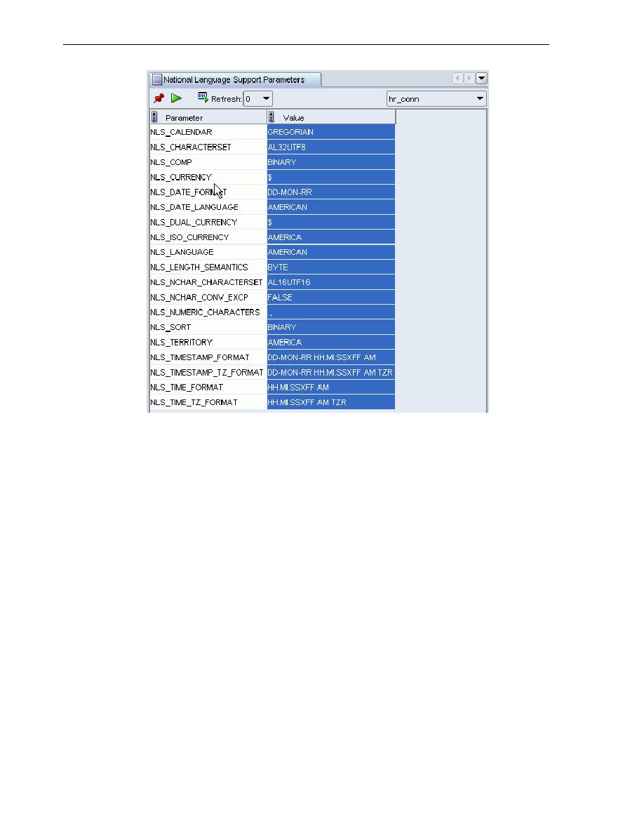
Task: Click the SQL run script icon
Action: 203,98
